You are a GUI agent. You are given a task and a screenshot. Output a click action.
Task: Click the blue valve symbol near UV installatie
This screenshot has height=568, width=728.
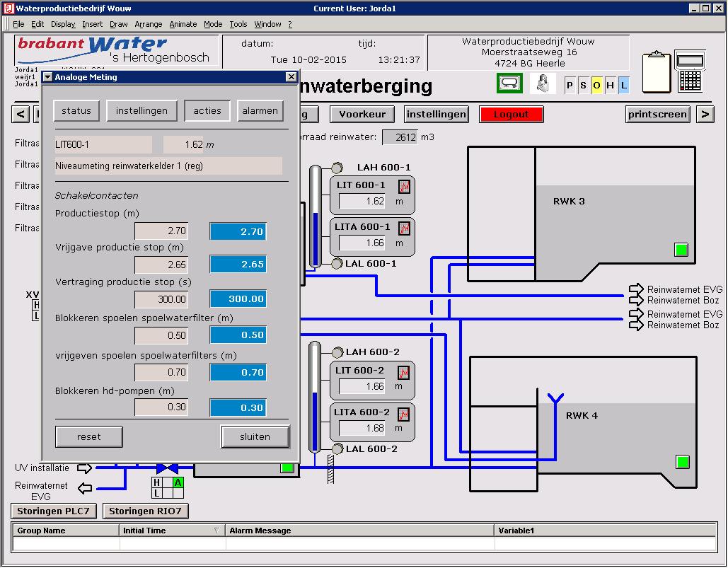tap(167, 468)
